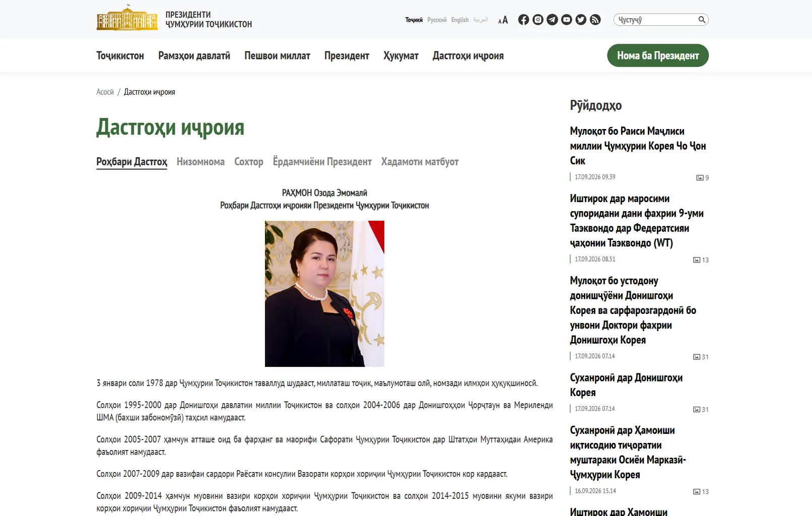Open the Instagram social icon
The width and height of the screenshot is (812, 516).
tap(538, 20)
